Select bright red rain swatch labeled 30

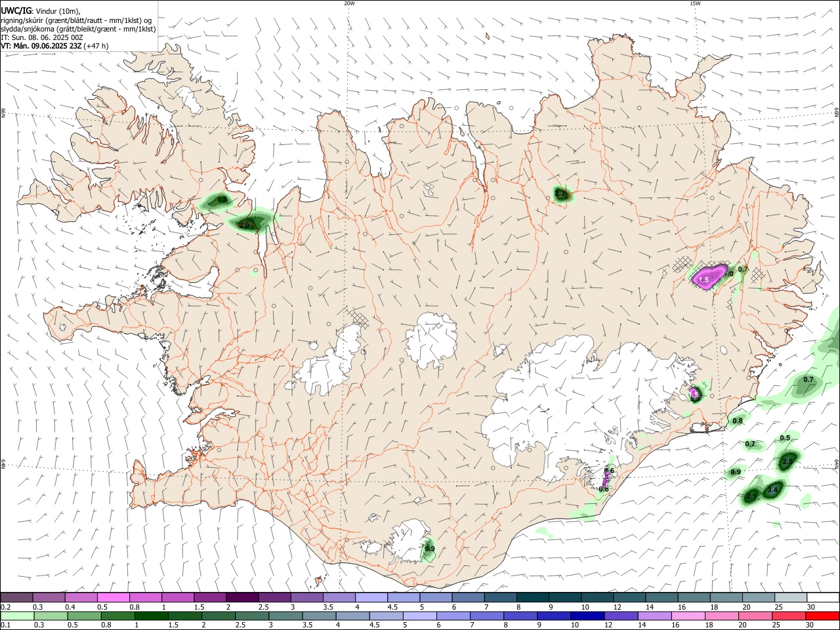tap(823, 616)
